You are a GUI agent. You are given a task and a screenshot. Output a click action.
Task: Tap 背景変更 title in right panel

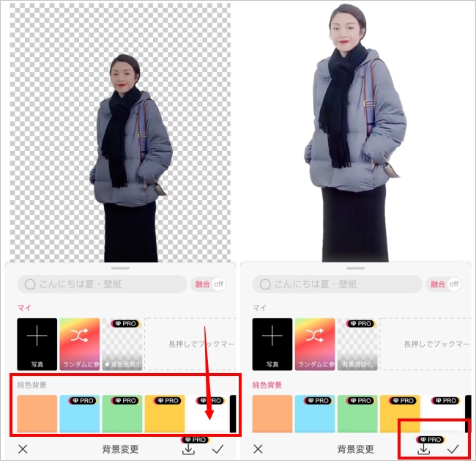coord(355,449)
